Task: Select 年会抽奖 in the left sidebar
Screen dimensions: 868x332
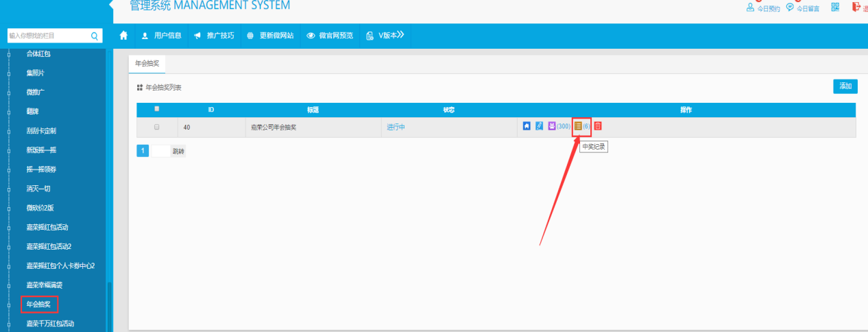Action: 38,304
